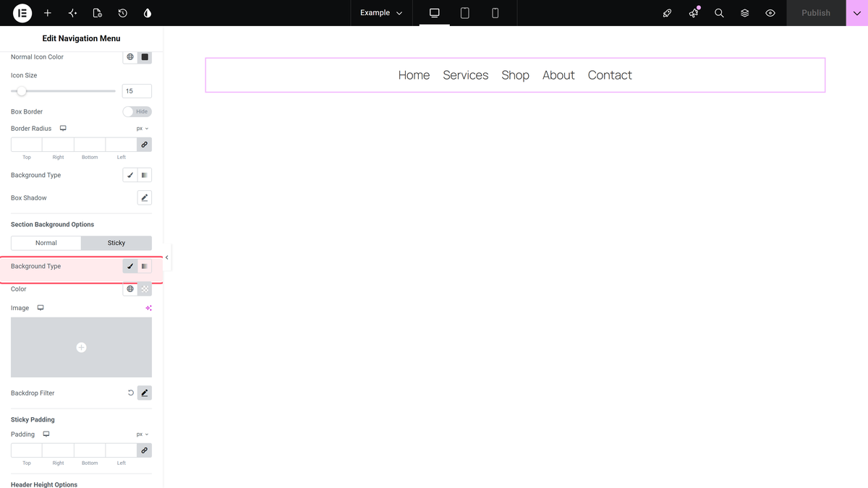Reset the Backdrop Filter

click(131, 393)
